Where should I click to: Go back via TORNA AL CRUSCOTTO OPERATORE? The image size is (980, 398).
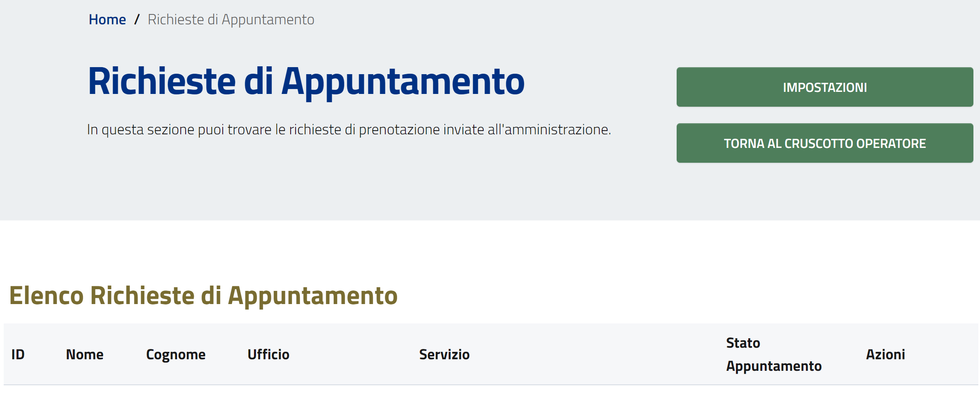(824, 143)
